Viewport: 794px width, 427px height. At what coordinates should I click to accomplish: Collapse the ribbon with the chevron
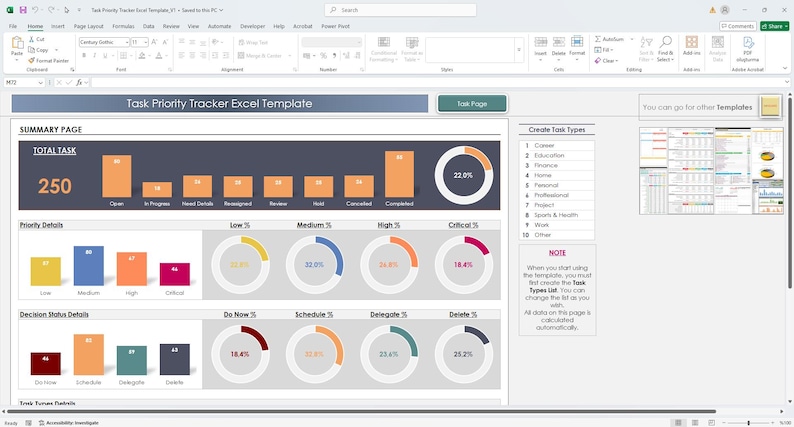click(785, 68)
